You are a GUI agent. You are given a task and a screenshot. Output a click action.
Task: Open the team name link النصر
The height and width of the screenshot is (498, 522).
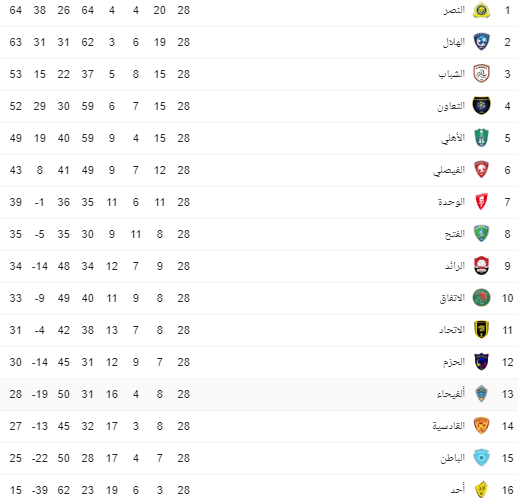pos(454,10)
